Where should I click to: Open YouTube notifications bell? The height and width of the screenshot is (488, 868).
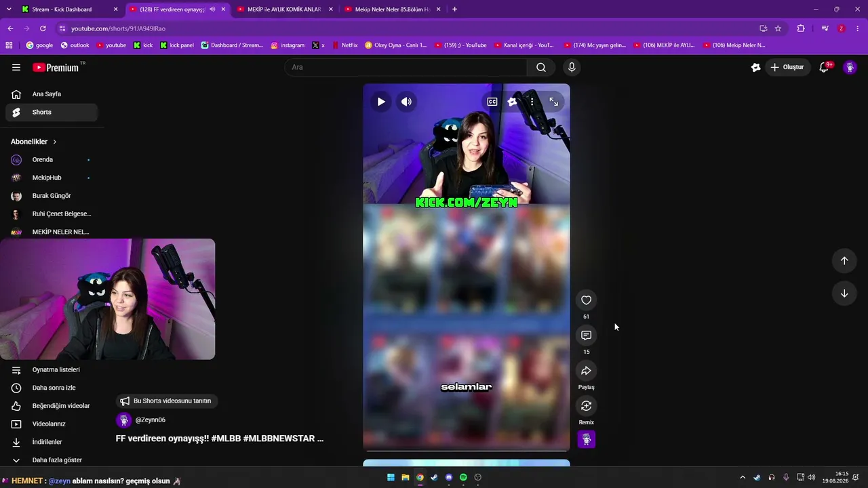pyautogui.click(x=825, y=67)
